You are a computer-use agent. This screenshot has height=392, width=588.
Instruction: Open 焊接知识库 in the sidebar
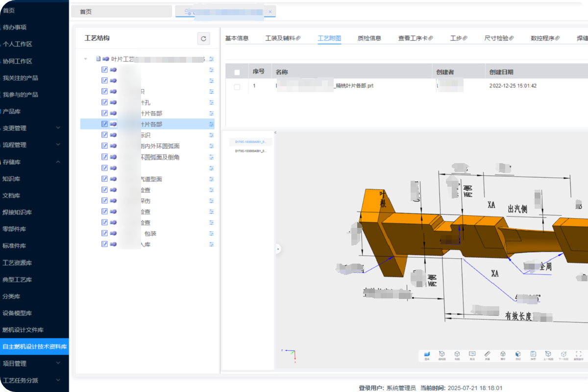coord(17,212)
